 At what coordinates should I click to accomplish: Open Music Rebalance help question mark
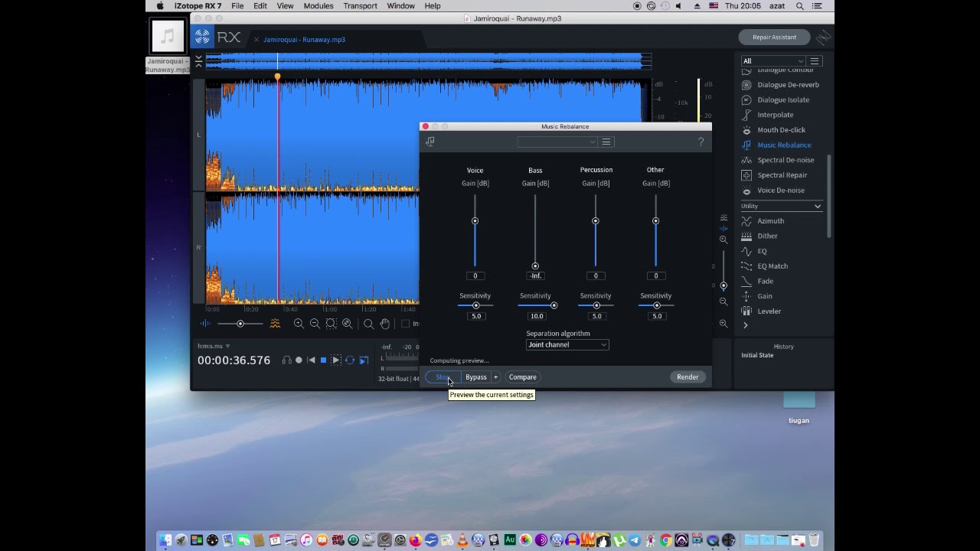pyautogui.click(x=701, y=142)
